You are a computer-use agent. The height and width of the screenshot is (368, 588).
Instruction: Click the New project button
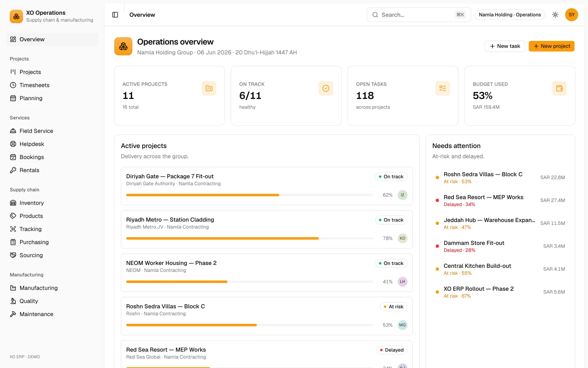point(552,46)
